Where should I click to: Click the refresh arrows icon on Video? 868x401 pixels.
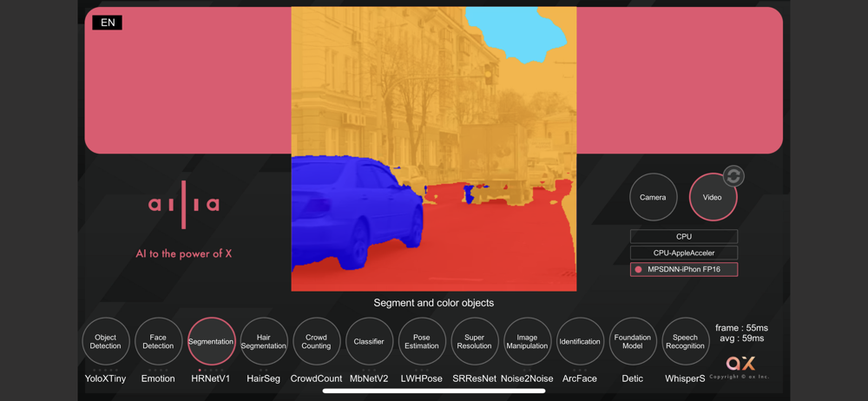pyautogui.click(x=733, y=176)
